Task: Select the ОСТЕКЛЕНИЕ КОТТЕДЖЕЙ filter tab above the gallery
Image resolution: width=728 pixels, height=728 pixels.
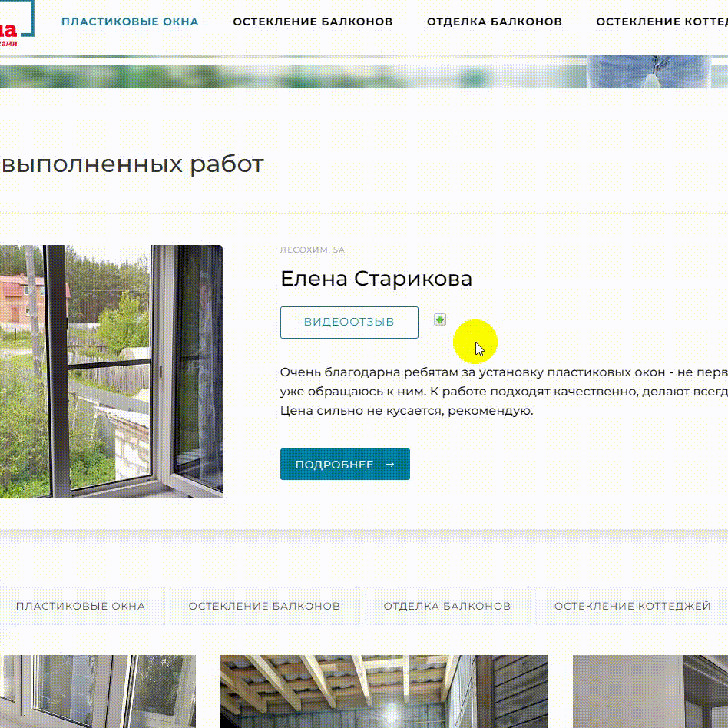Action: (632, 606)
